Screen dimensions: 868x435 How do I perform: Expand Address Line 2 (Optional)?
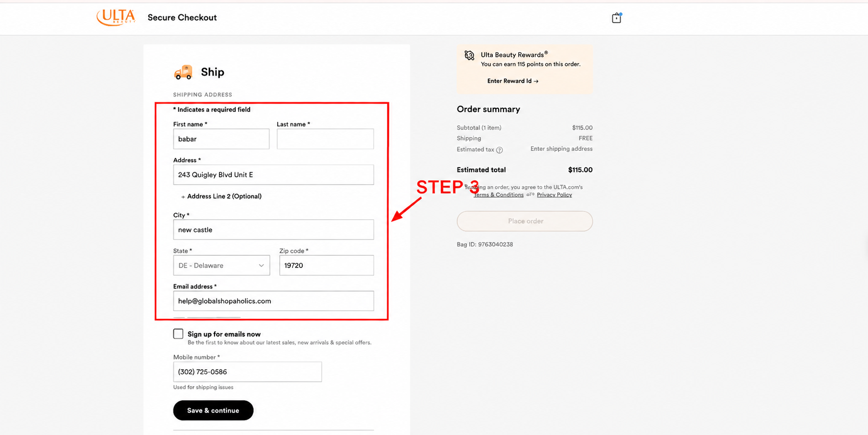coord(221,196)
